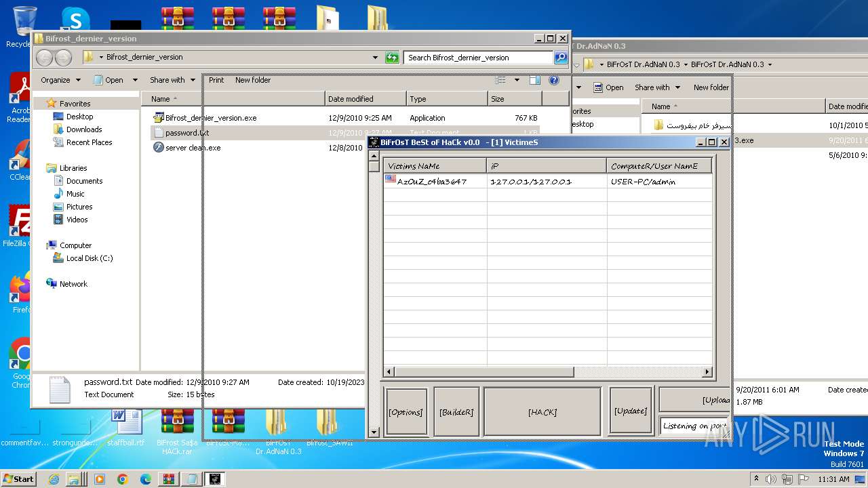
Task: Expand the address bar history dropdown
Action: pos(376,58)
